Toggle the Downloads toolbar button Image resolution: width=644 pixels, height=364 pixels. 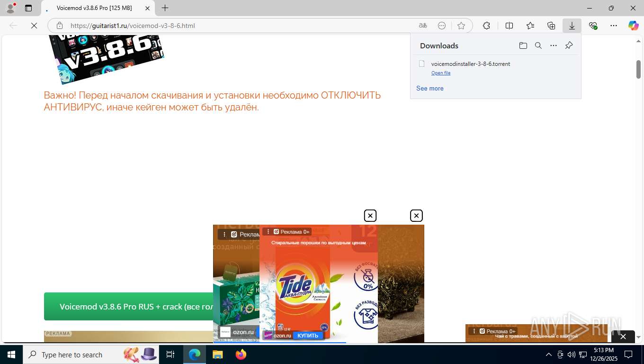click(x=572, y=26)
